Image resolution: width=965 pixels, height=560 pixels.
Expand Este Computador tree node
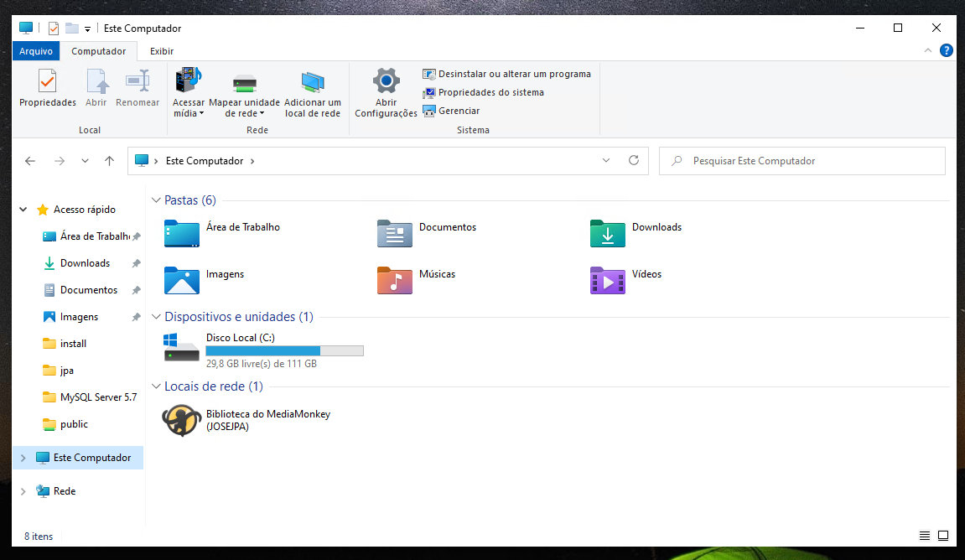point(23,458)
